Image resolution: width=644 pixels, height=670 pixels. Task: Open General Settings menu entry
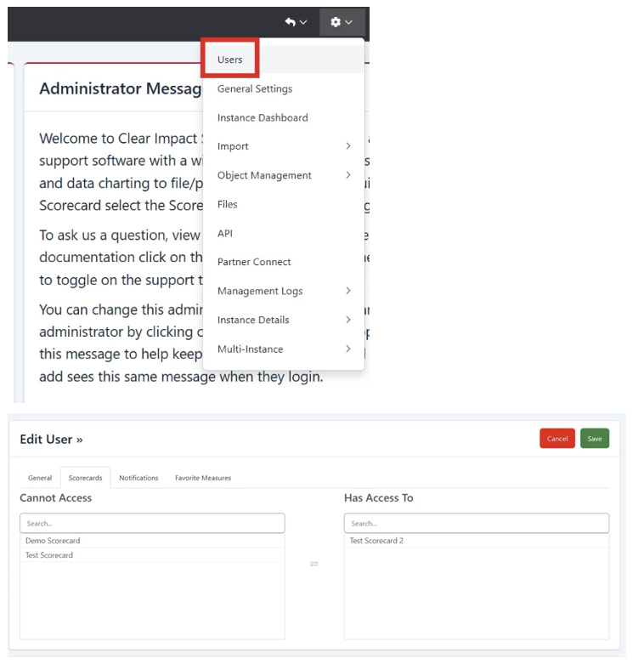point(255,88)
